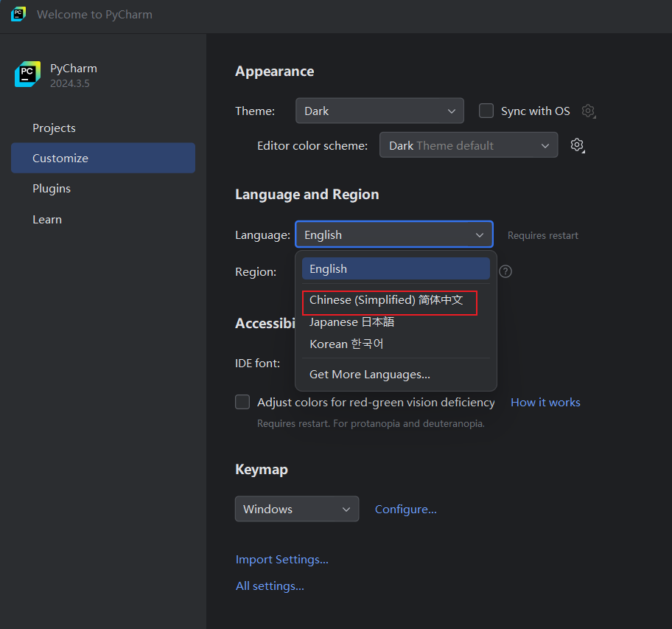Open All settings... link

click(270, 586)
